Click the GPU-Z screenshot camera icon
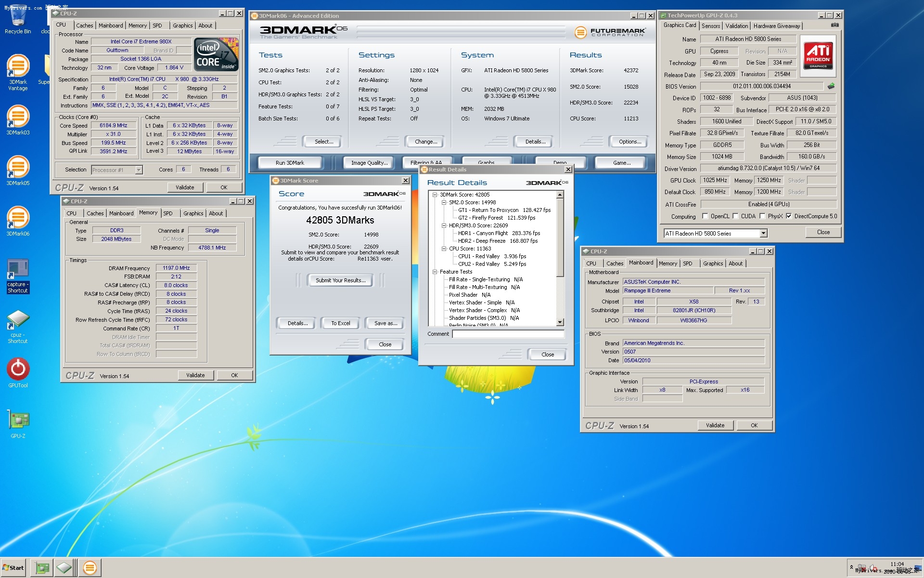The image size is (924, 578). tap(835, 25)
